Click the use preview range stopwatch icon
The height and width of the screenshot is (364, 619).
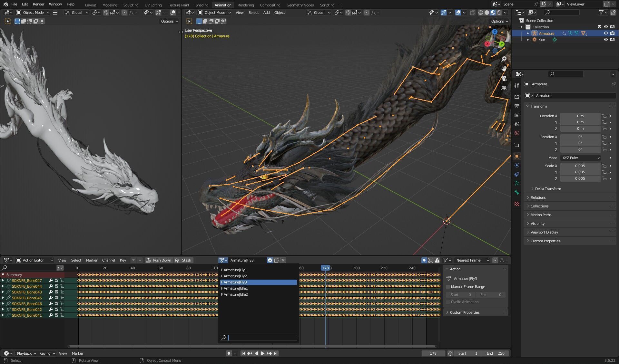pos(450,353)
